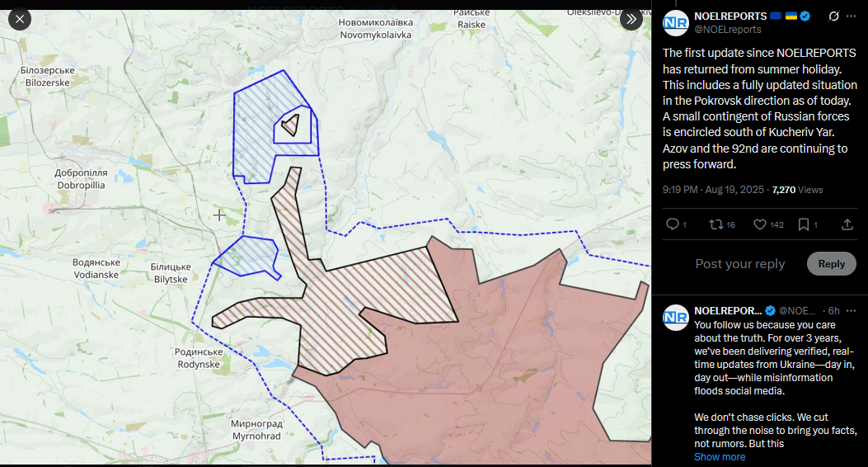Viewport: 868px width, 467px height.
Task: Click the '142' like count
Action: (777, 225)
